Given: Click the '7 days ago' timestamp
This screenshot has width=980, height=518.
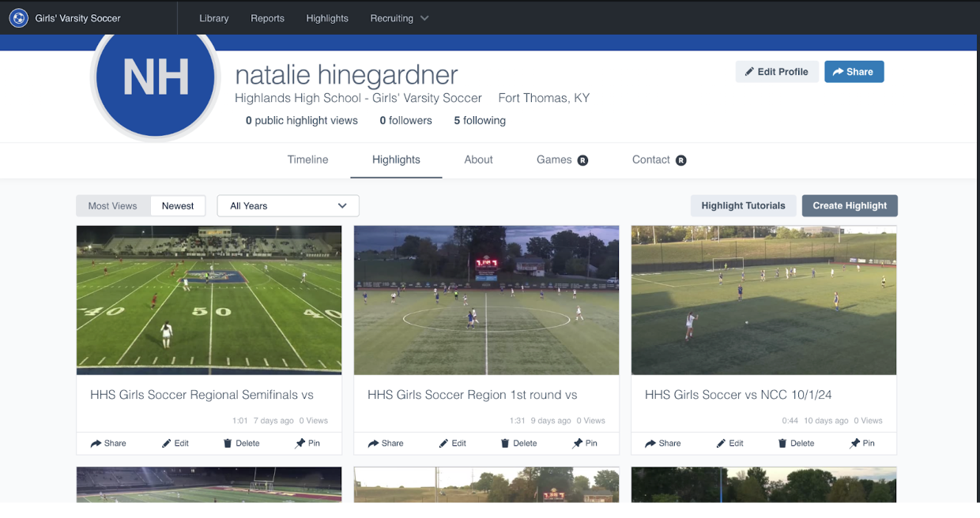Looking at the screenshot, I should coord(273,421).
